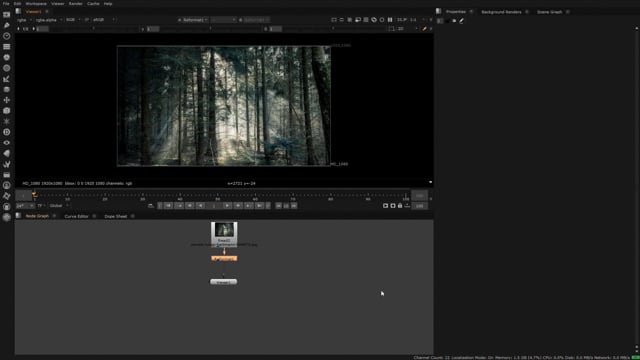Viewport: 640px width, 360px height.
Task: Select the Viewer1 node in Node Graph
Action: [223, 282]
